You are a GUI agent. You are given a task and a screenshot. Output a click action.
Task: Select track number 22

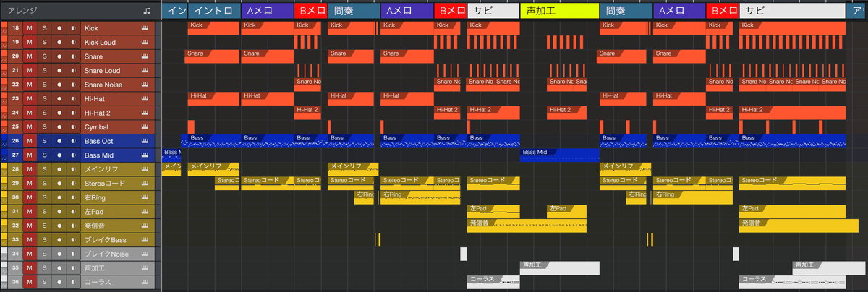15,85
